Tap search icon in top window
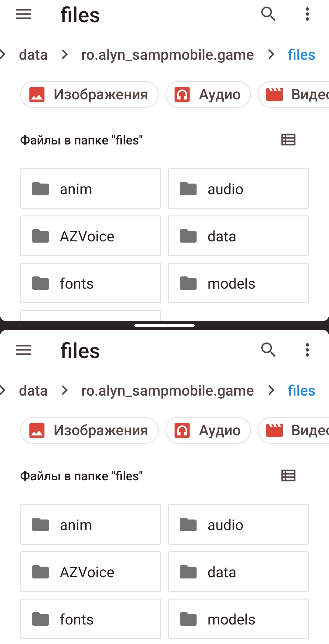Image resolution: width=329 pixels, height=644 pixels. pyautogui.click(x=268, y=14)
